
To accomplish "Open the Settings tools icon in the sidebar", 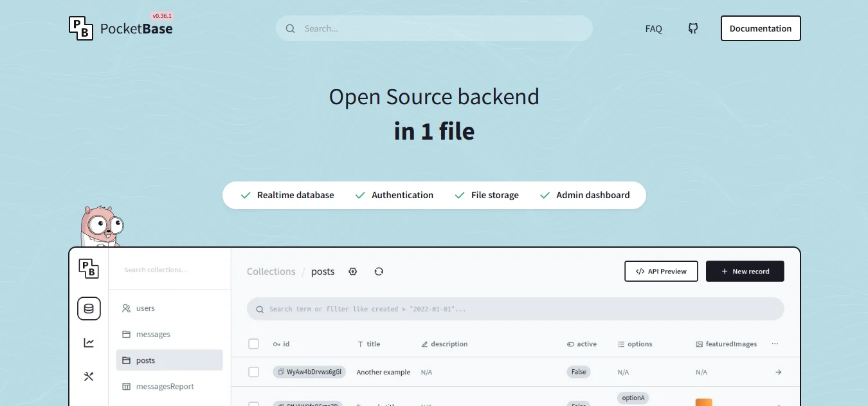I will click(89, 376).
